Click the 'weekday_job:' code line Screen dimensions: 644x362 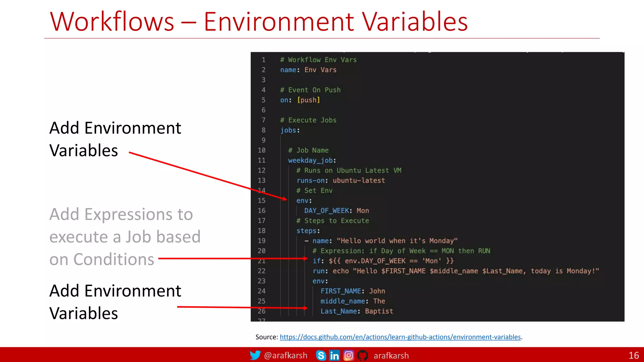312,160
